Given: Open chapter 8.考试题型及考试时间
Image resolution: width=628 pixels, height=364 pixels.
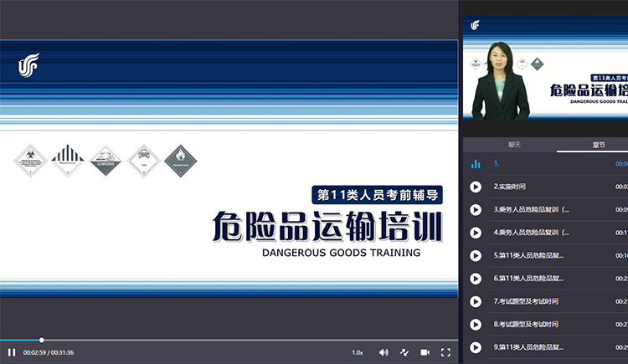Looking at the screenshot, I should [526, 324].
